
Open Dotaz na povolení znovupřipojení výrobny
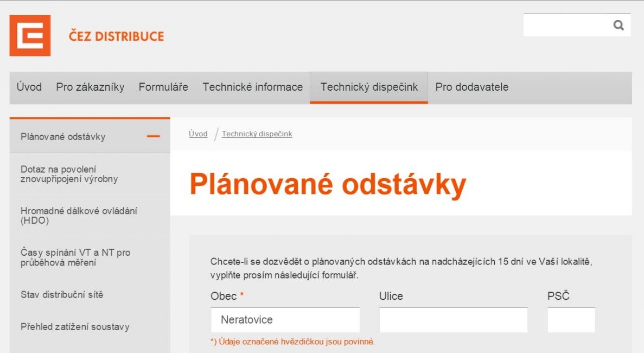click(x=69, y=174)
